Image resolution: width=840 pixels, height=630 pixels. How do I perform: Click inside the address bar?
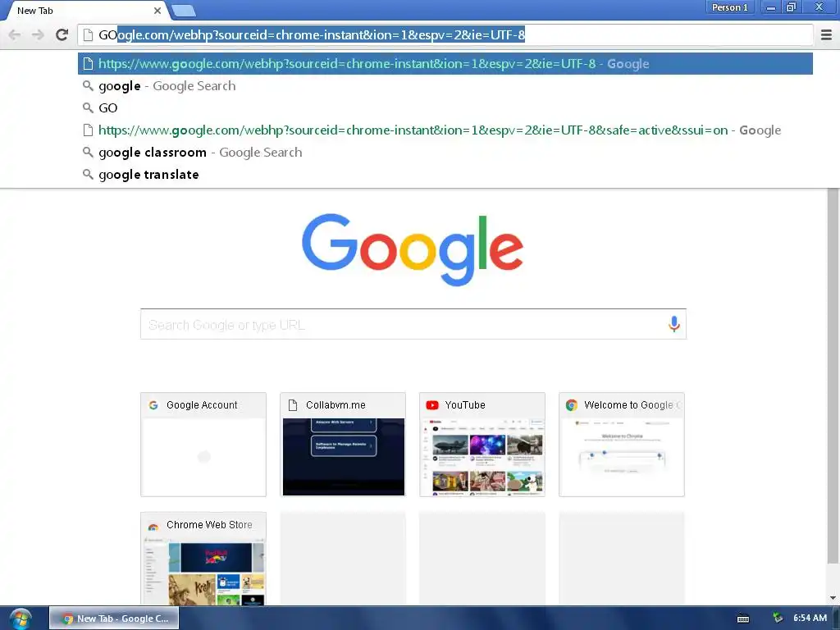tap(445, 34)
